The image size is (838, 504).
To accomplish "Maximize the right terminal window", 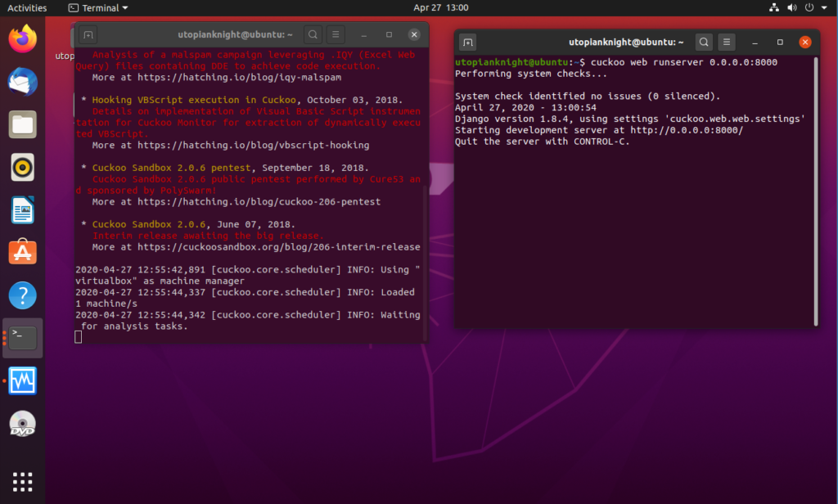I will (780, 43).
